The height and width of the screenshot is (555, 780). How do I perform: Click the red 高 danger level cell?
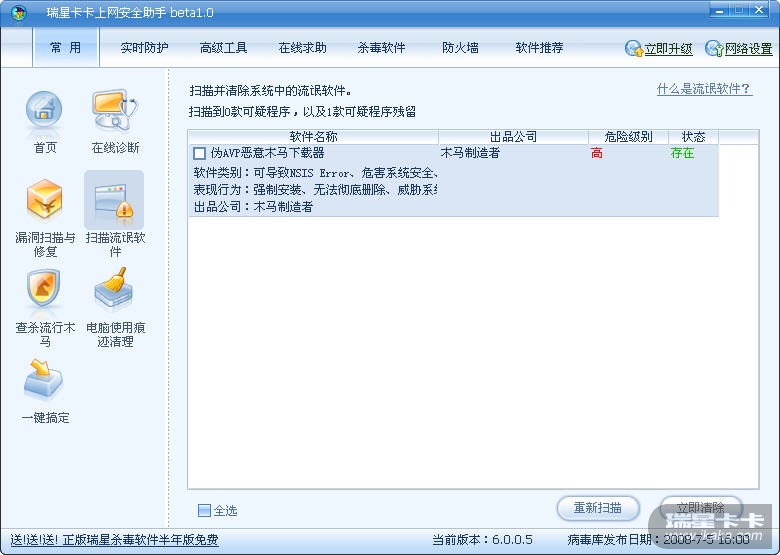point(597,153)
